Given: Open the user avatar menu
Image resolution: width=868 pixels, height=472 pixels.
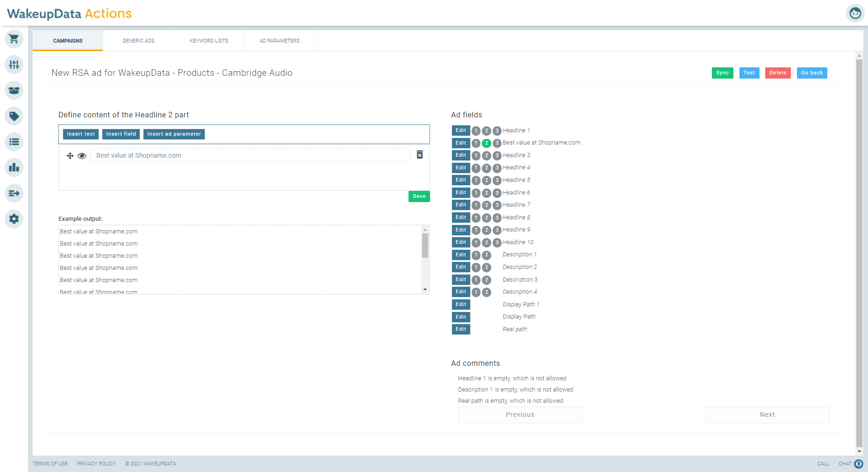Looking at the screenshot, I should click(x=855, y=13).
